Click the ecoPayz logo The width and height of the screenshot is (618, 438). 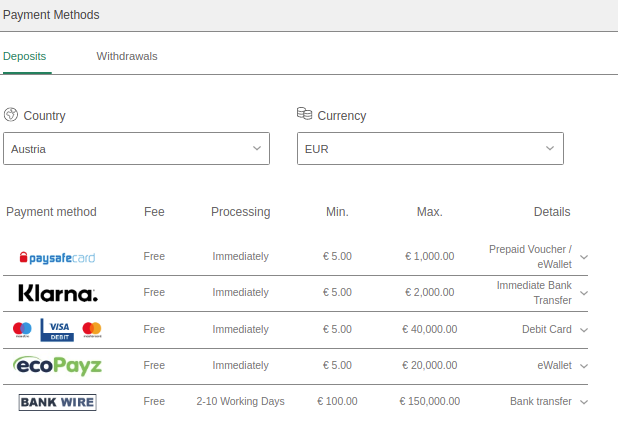click(x=57, y=366)
